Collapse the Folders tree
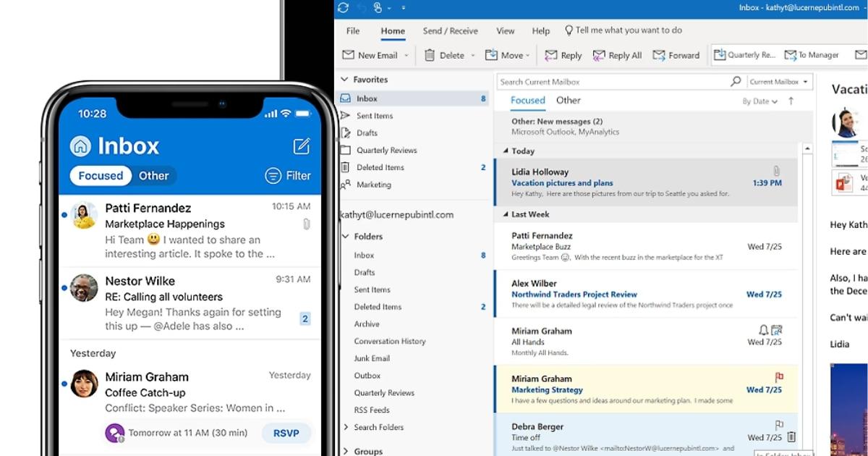Image resolution: width=868 pixels, height=456 pixels. (x=345, y=237)
